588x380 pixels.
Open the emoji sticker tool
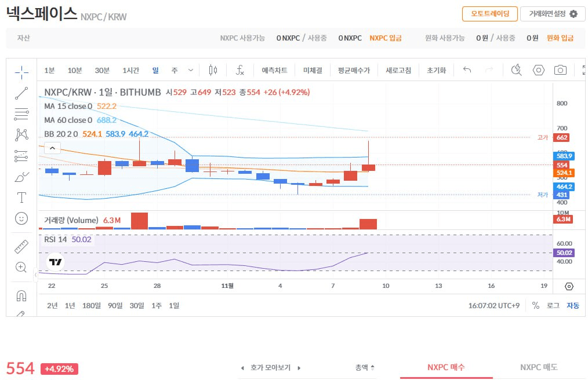(x=21, y=218)
